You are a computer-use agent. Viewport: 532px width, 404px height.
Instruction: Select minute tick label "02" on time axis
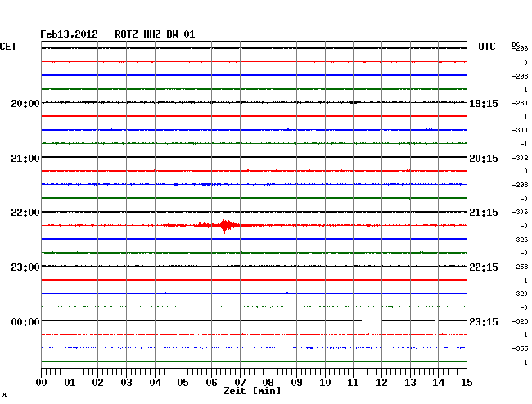[97, 383]
